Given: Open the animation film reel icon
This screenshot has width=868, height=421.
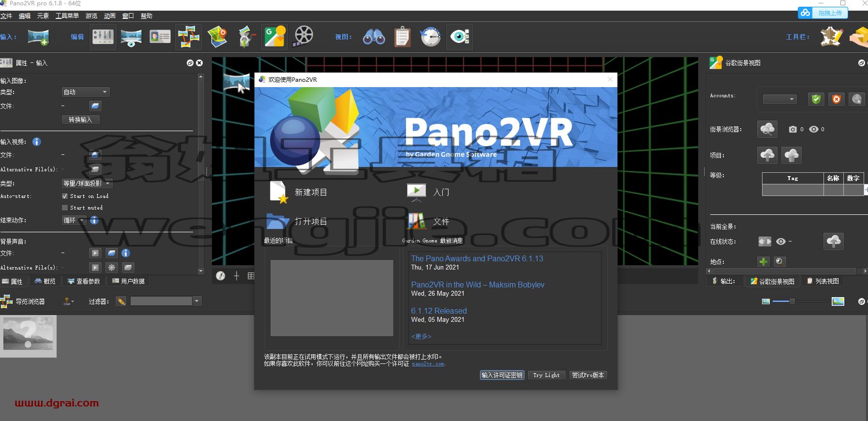Looking at the screenshot, I should click(303, 37).
